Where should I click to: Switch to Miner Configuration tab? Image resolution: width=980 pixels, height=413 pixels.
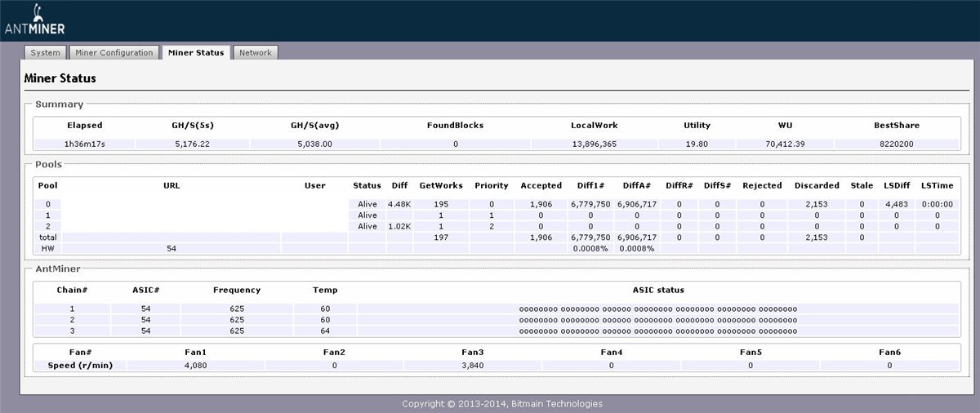point(114,53)
